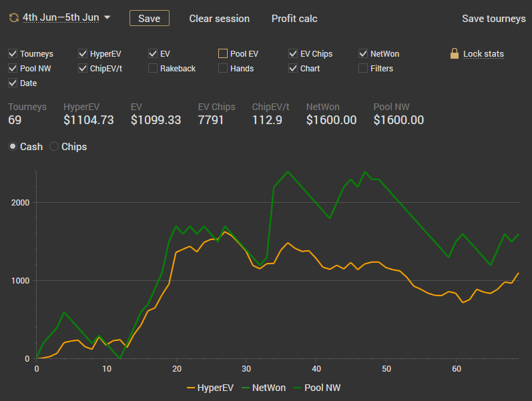Uncheck the Tourneys checkbox
This screenshot has height=401, width=532.
coord(13,53)
